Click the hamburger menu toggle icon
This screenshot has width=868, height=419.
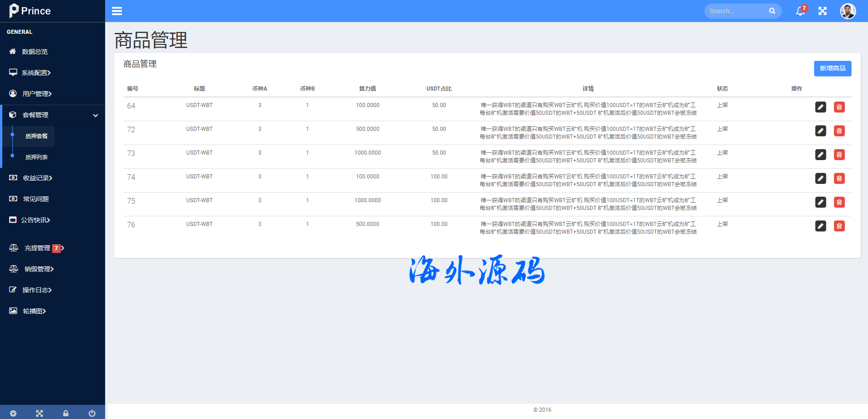click(x=117, y=11)
